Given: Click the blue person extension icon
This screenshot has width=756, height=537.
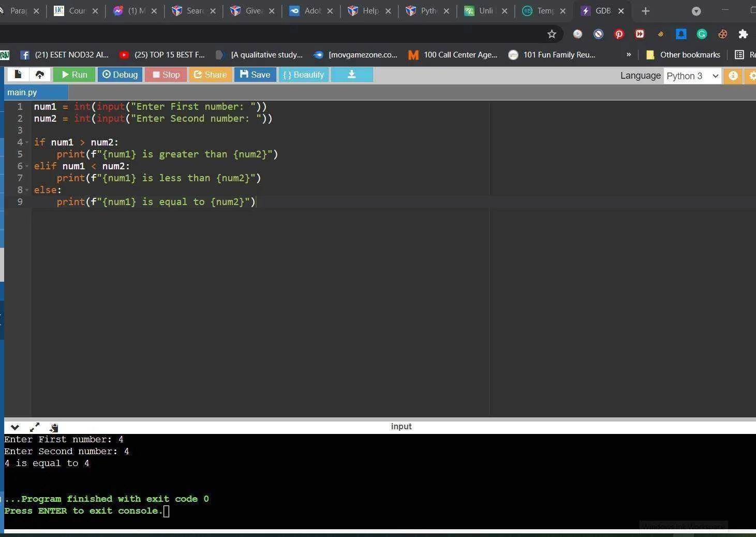Looking at the screenshot, I should [681, 34].
